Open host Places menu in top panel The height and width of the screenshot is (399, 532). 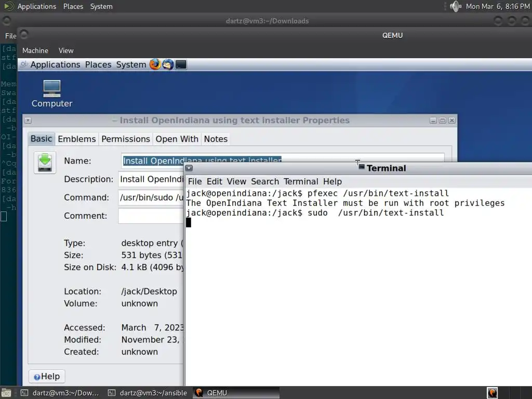(x=73, y=6)
